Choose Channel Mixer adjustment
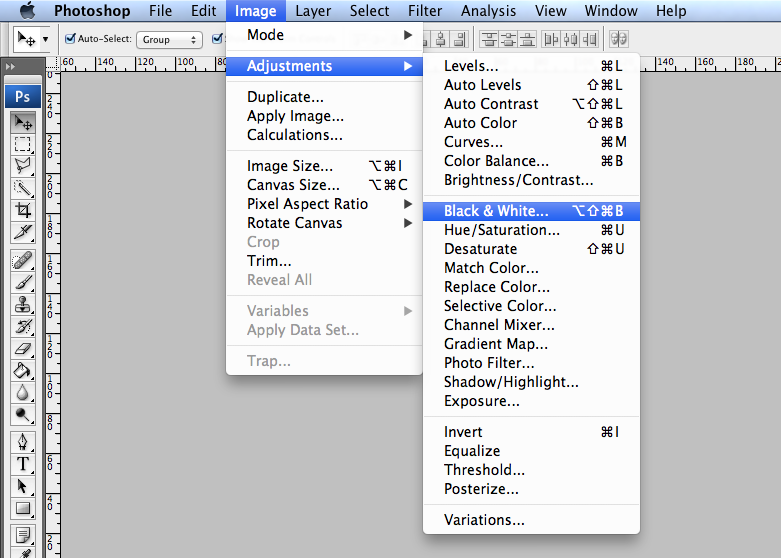Screen dimensions: 781x558 [x=531, y=325]
